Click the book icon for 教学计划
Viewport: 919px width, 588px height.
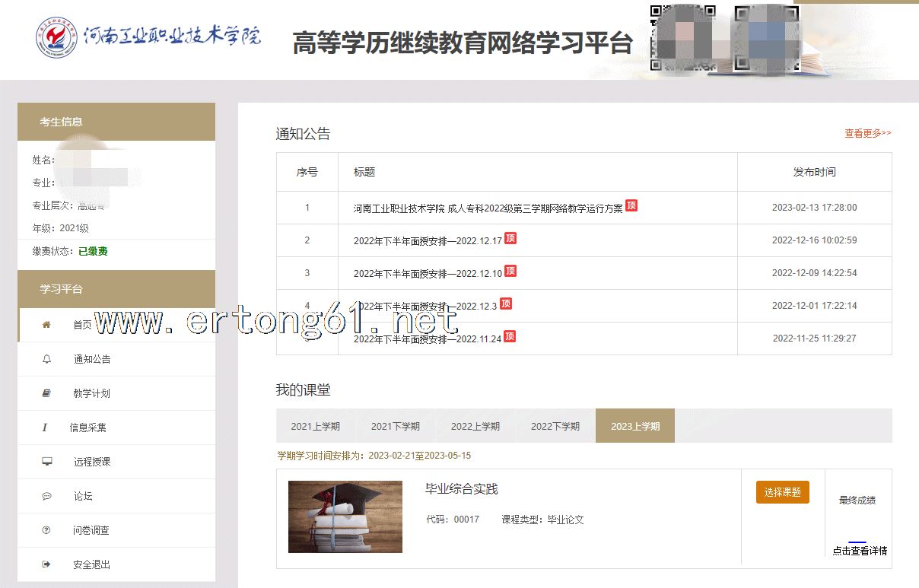click(x=46, y=393)
